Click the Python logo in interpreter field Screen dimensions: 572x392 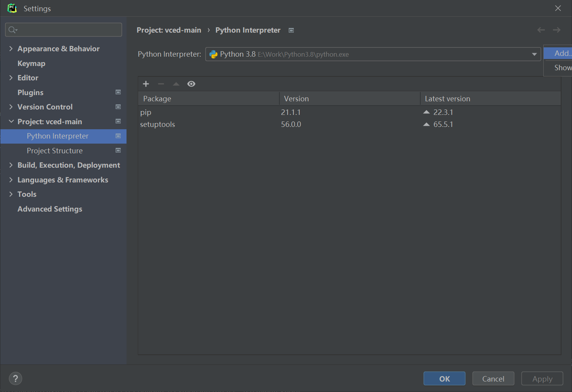pyautogui.click(x=213, y=54)
